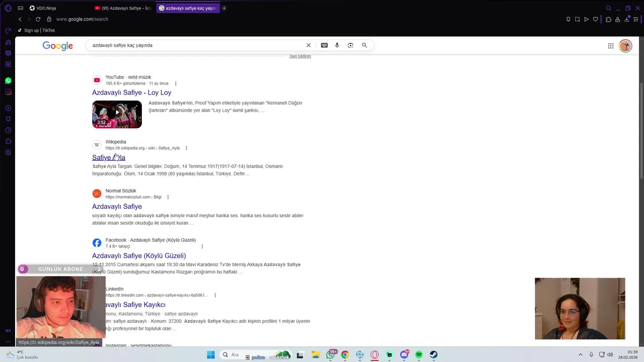Image resolution: width=644 pixels, height=362 pixels.
Task: Open Google account avatar
Action: tap(625, 46)
